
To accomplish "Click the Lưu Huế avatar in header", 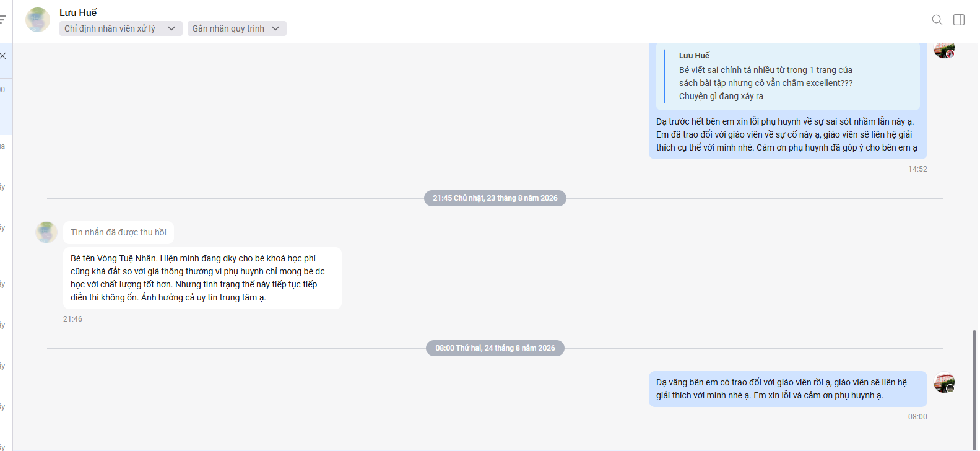I will pyautogui.click(x=38, y=20).
